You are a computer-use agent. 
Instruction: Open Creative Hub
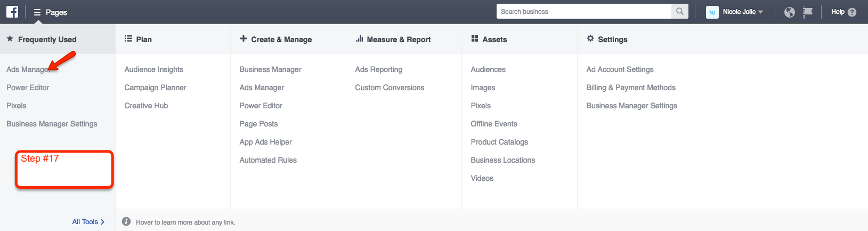point(147,106)
